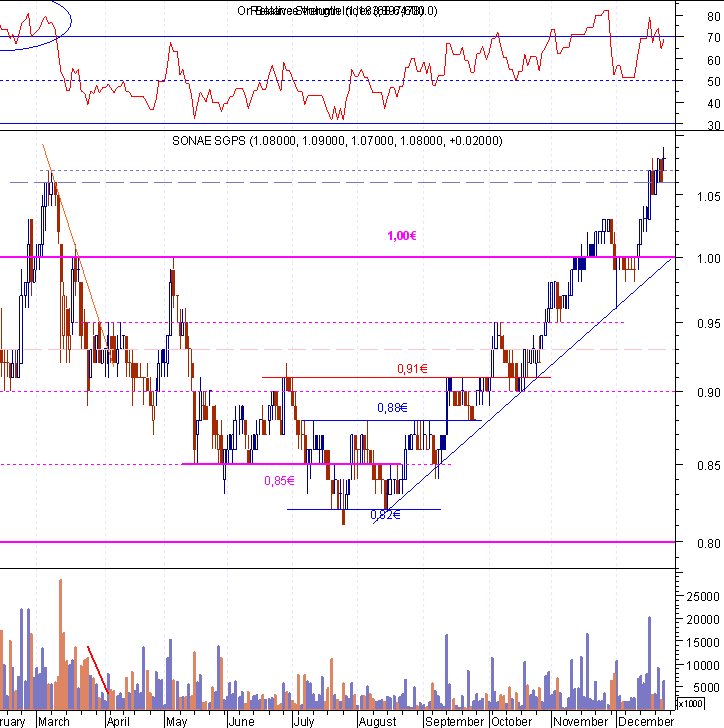Click the 5000 volume axis value
Image resolution: width=724 pixels, height=728 pixels.
(x=706, y=688)
